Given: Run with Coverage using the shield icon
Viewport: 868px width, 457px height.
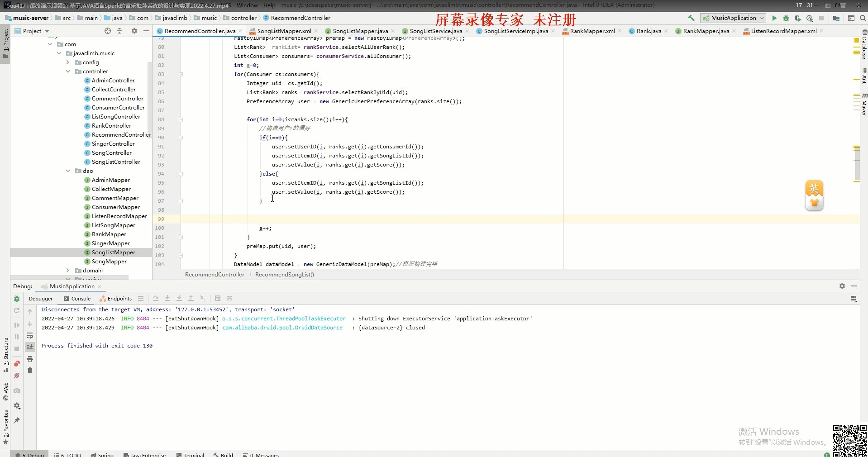Looking at the screenshot, I should coord(797,18).
